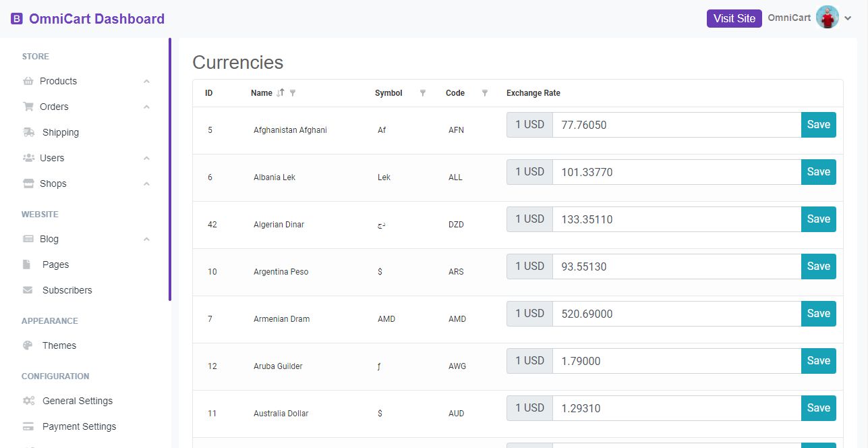Open Pages in the sidebar
This screenshot has height=448, width=868.
pyautogui.click(x=55, y=264)
